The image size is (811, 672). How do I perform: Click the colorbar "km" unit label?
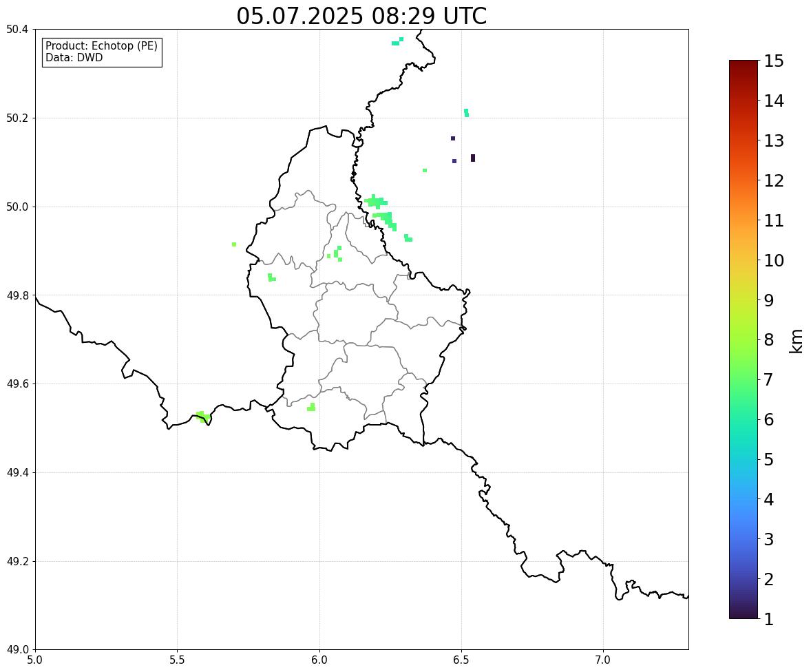tap(796, 341)
